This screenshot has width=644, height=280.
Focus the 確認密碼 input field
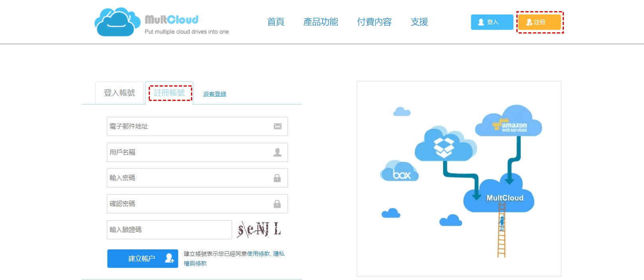point(197,204)
